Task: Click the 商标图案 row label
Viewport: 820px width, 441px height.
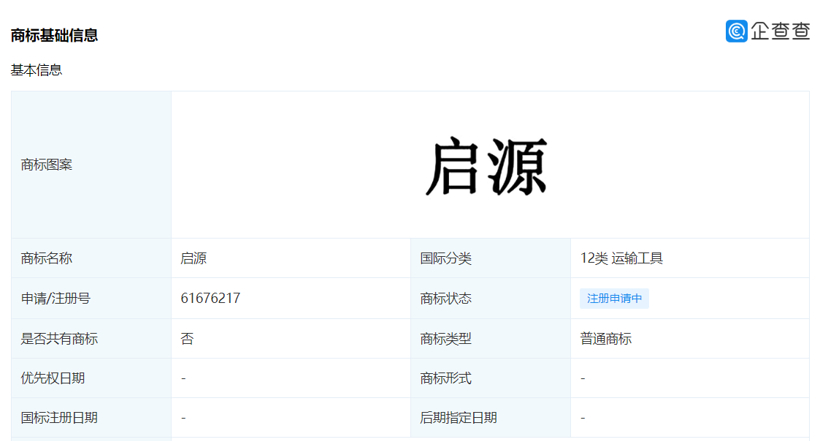Action: click(46, 164)
